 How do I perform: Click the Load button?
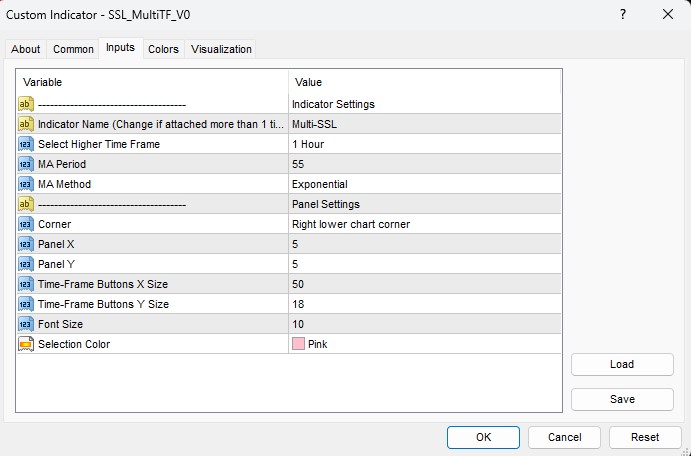click(621, 365)
